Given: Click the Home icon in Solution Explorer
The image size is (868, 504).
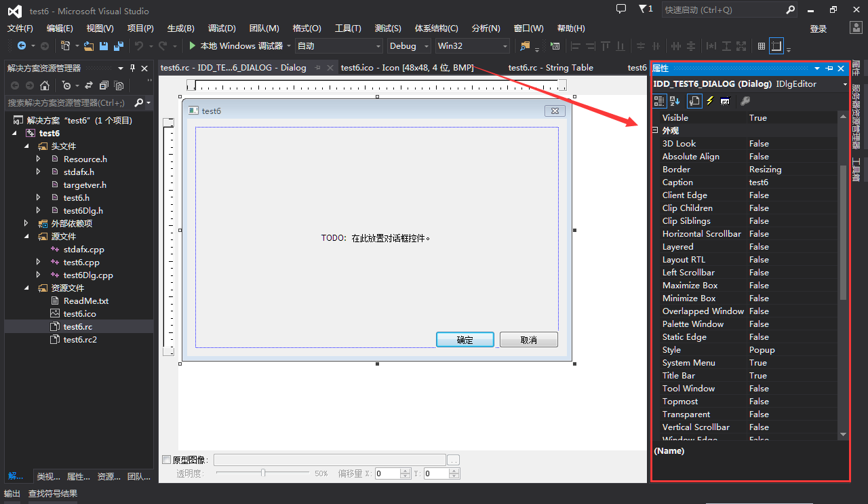Looking at the screenshot, I should (x=45, y=85).
